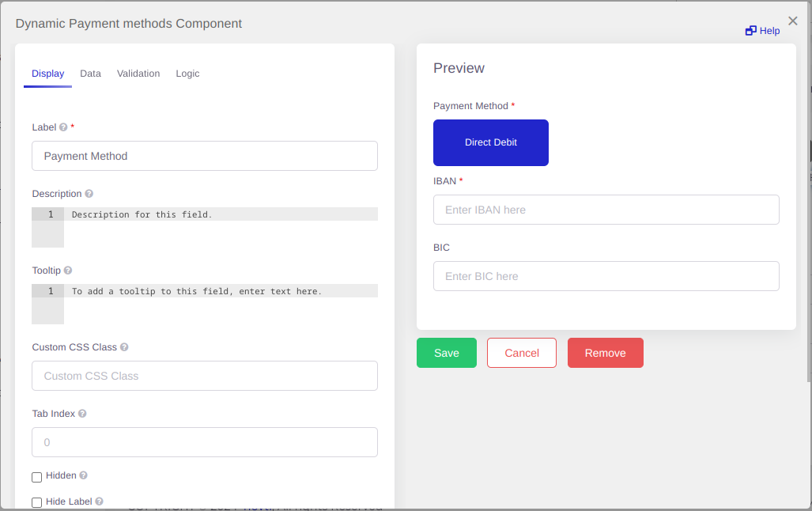Screen dimensions: 812x511
Task: Switch to the Validation tab
Action: pos(138,73)
